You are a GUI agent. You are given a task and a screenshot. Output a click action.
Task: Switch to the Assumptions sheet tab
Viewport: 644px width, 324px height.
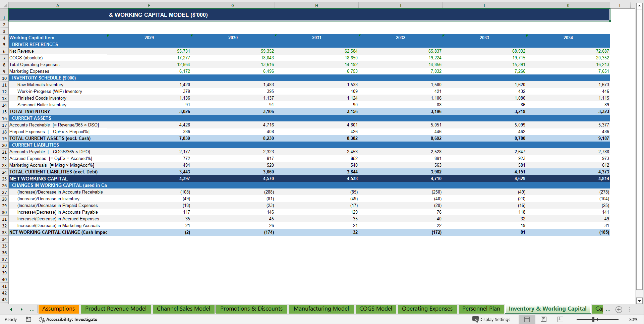coord(58,309)
